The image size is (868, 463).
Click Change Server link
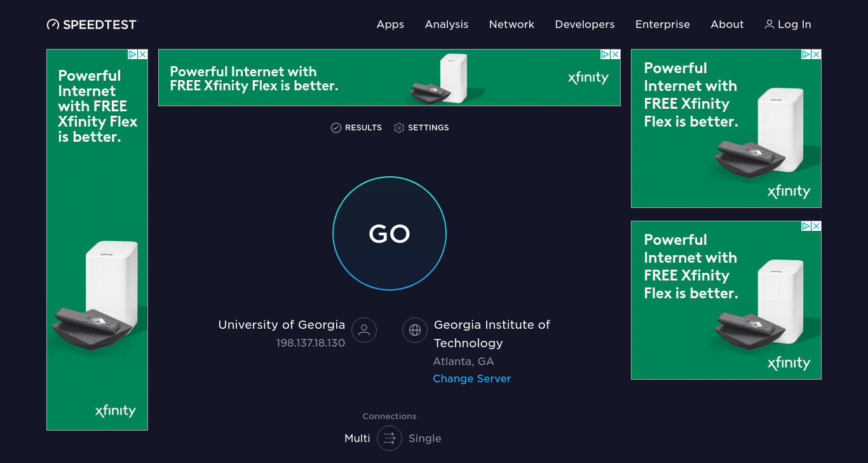472,378
